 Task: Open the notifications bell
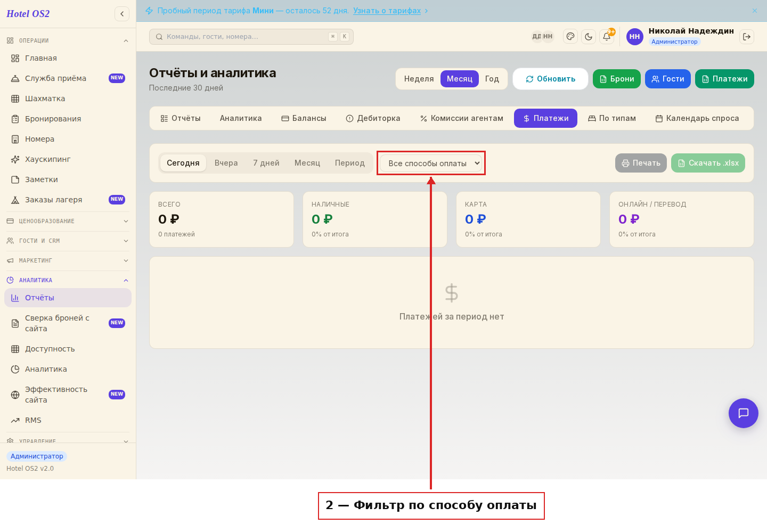pyautogui.click(x=607, y=37)
